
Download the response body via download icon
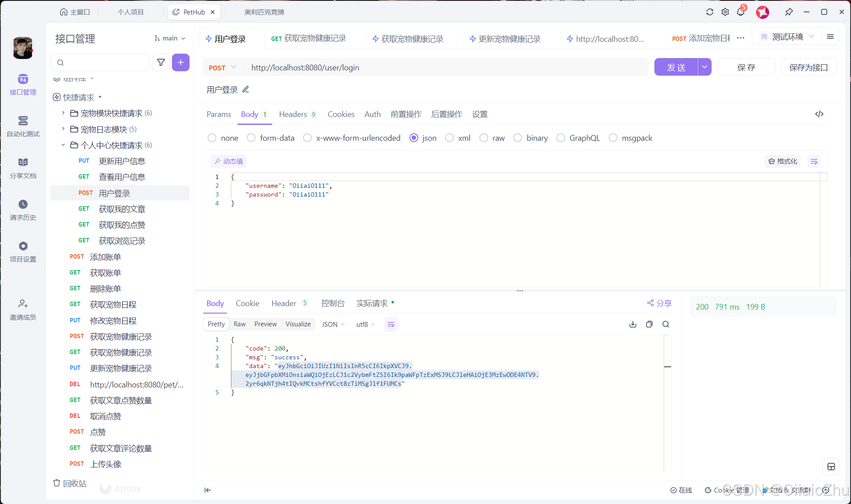pyautogui.click(x=633, y=324)
